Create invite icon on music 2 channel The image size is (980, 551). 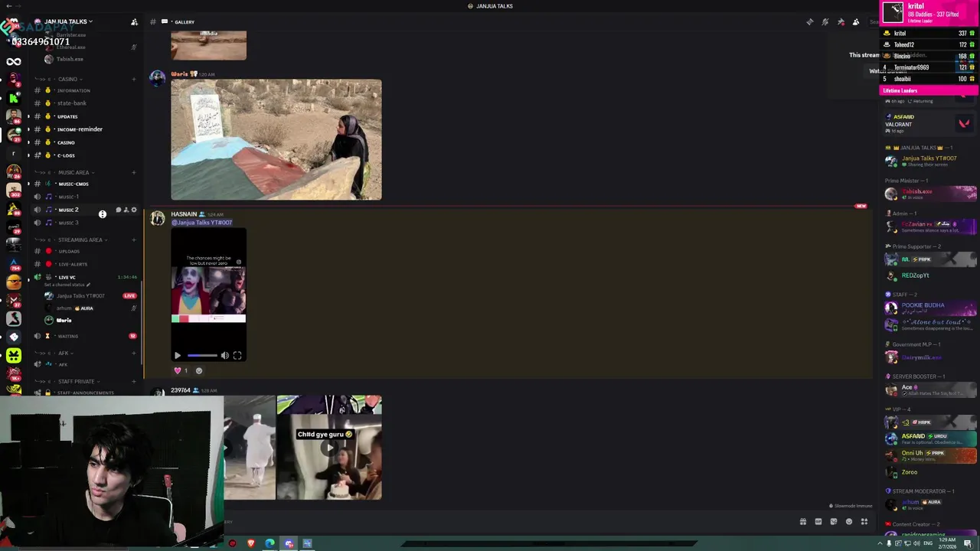point(126,210)
